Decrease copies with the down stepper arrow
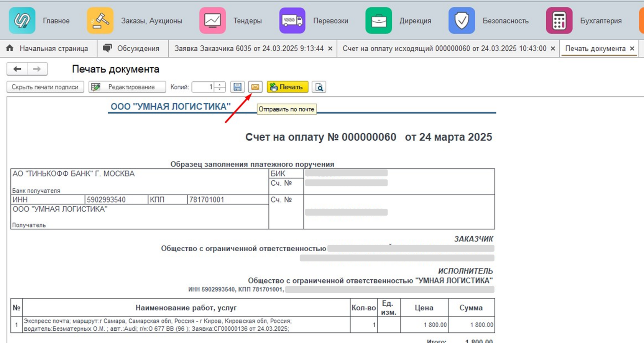Screen dimensions: 644x343 tap(220, 90)
